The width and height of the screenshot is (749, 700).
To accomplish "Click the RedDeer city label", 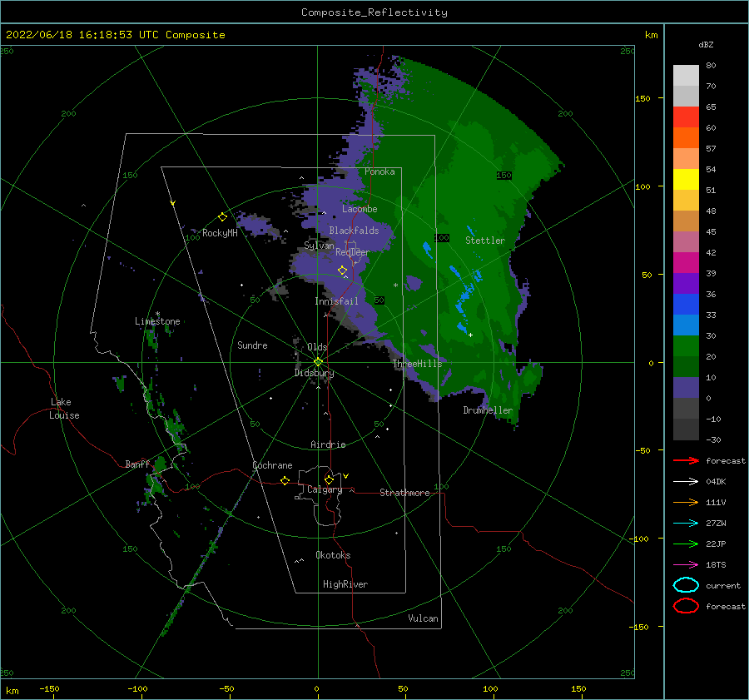I will 353,252.
